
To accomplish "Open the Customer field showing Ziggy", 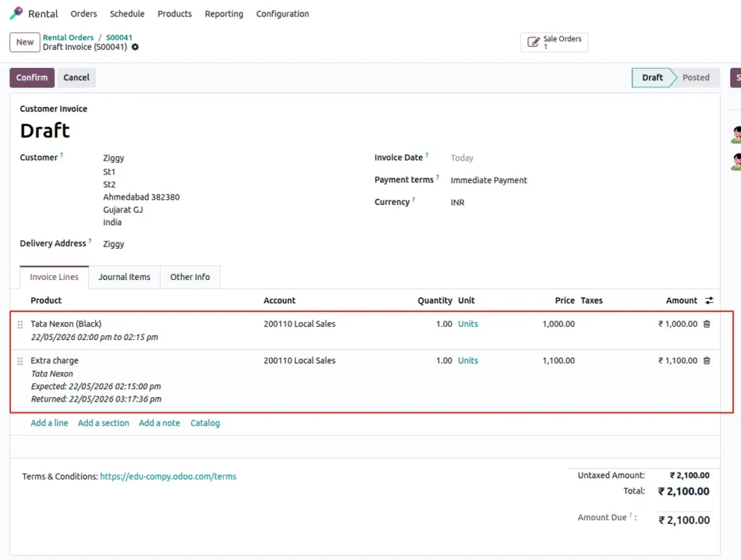I will pyautogui.click(x=114, y=158).
